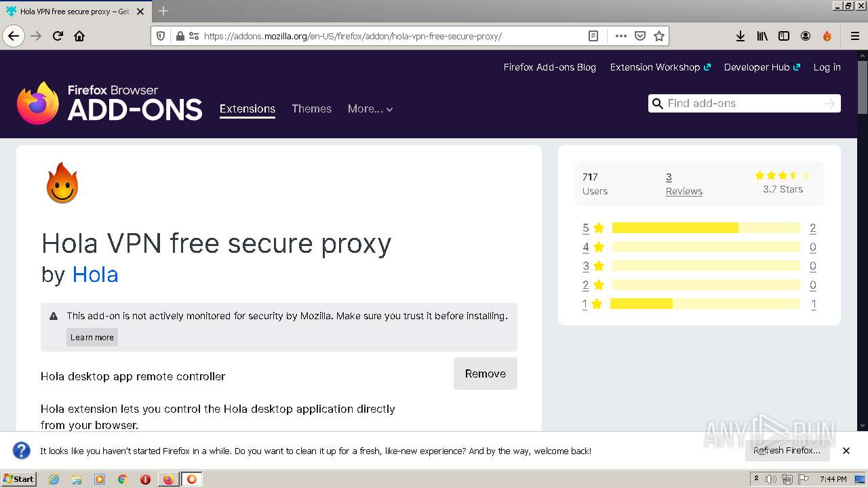Expand the More menu dropdown
This screenshot has height=488, width=868.
(x=370, y=108)
